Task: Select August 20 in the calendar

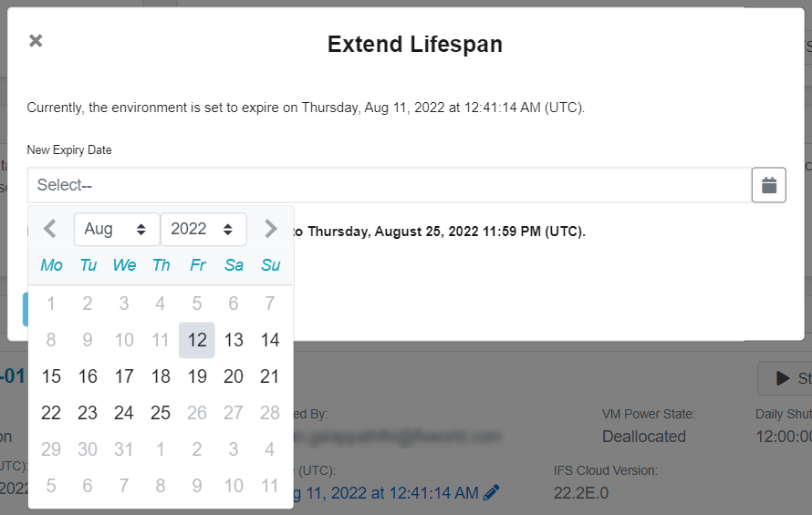Action: (234, 376)
